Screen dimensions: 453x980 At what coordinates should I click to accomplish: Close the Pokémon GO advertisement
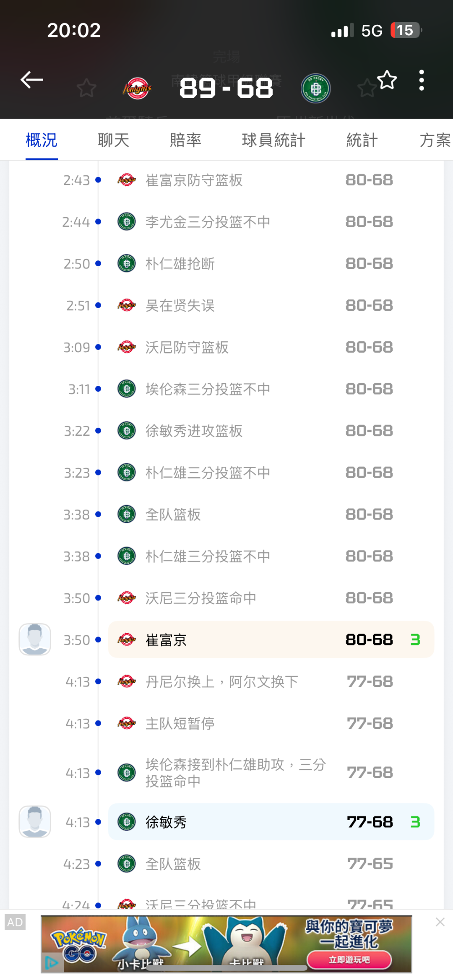440,922
